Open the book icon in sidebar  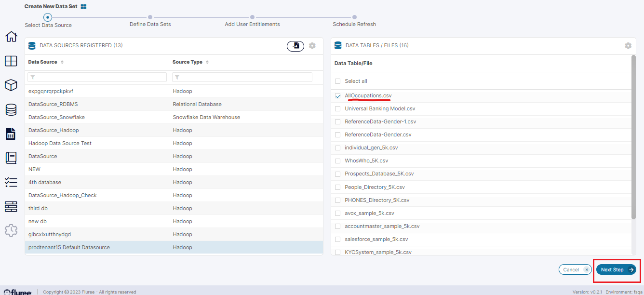click(x=11, y=158)
